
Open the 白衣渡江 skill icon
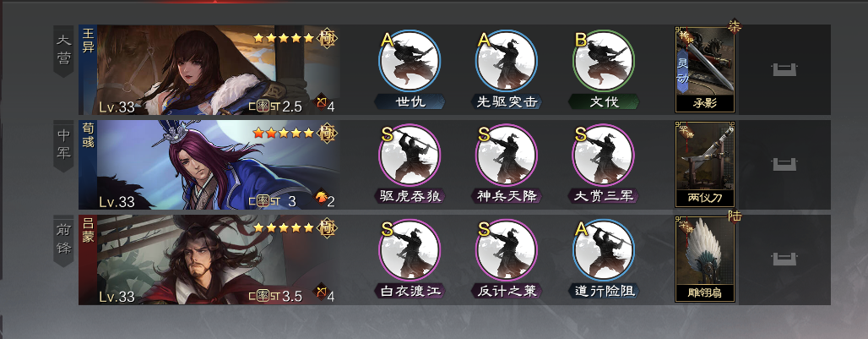(x=410, y=250)
